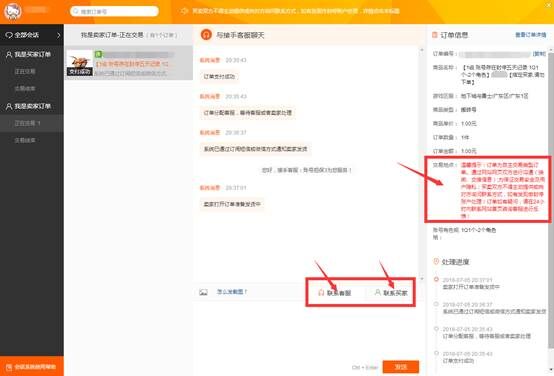Open the 怎么发截图 help link
Viewport: 554px width, 376px height.
click(232, 292)
